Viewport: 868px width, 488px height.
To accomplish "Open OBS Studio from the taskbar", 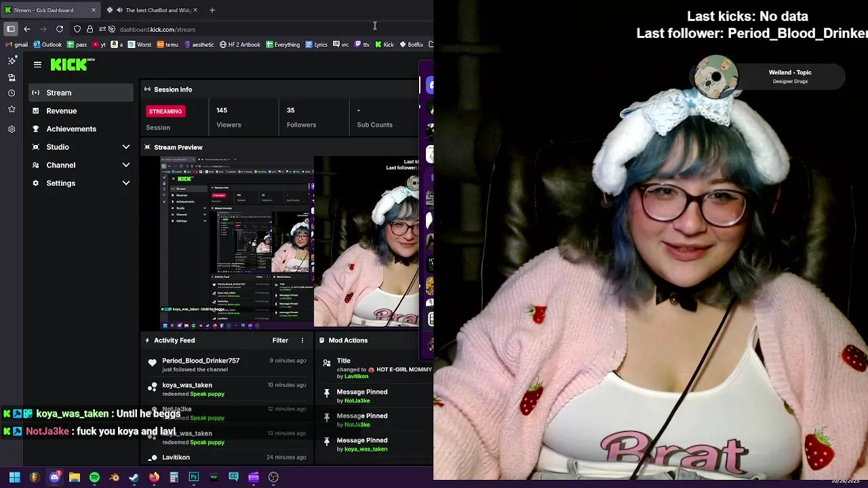I will 273,477.
